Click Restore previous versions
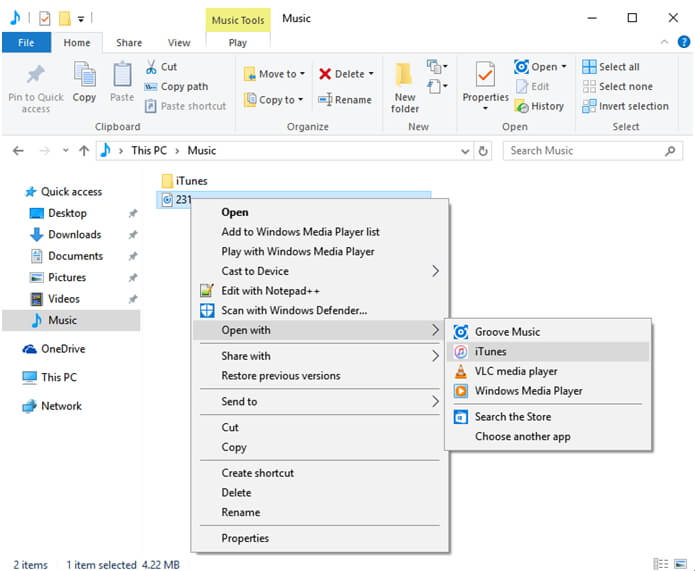This screenshot has width=695, height=571. [x=319, y=375]
